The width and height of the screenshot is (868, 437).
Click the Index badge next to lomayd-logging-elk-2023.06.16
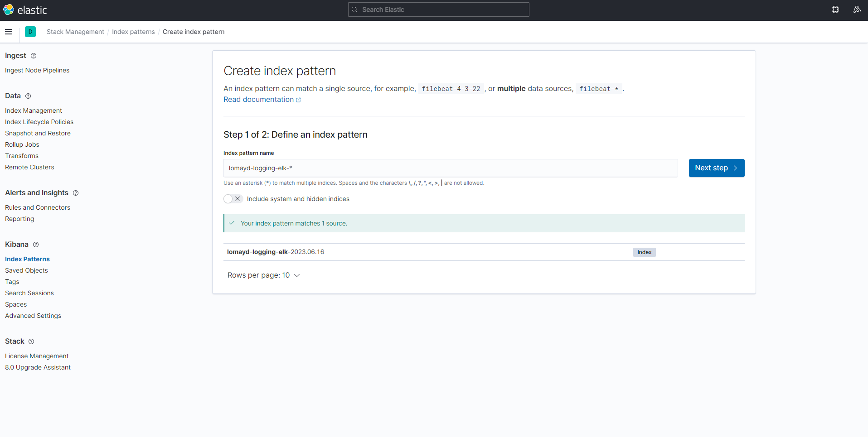(x=644, y=252)
